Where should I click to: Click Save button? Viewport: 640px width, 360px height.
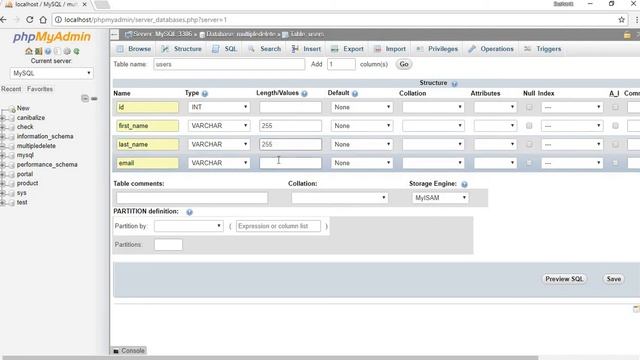613,279
